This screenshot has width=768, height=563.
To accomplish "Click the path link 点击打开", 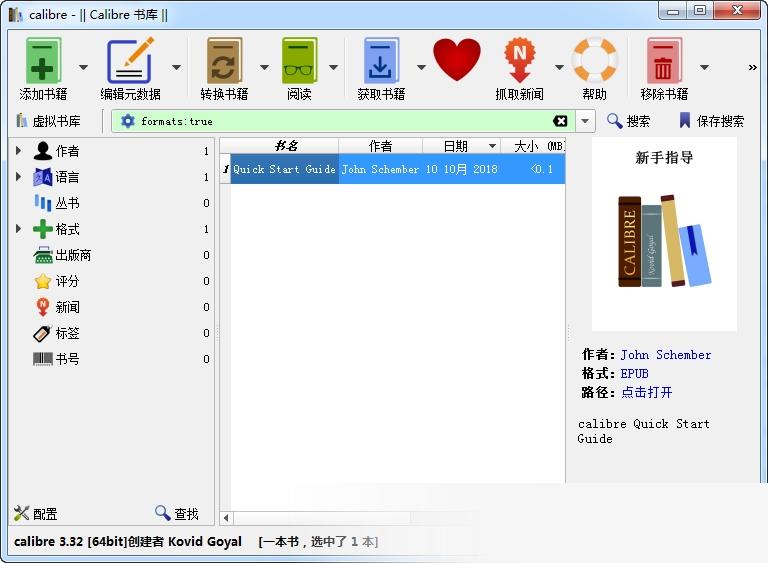I will (647, 392).
